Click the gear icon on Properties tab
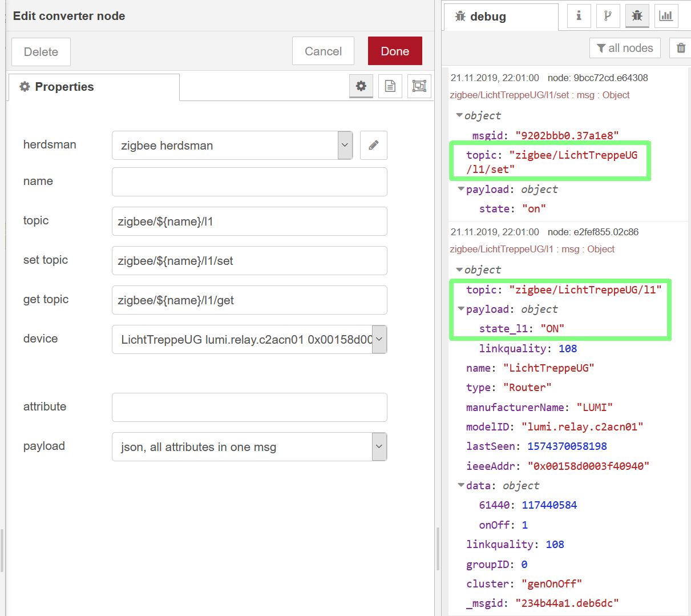The width and height of the screenshot is (691, 616). 24,86
